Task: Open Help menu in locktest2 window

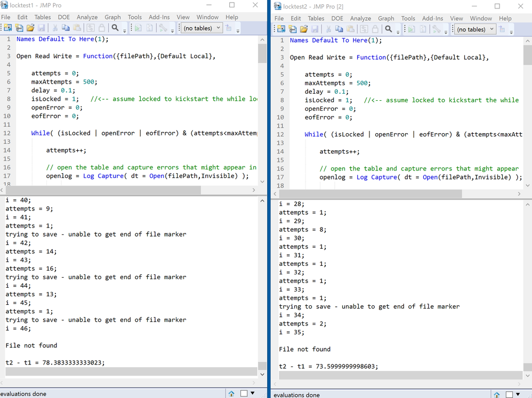Action: point(505,19)
